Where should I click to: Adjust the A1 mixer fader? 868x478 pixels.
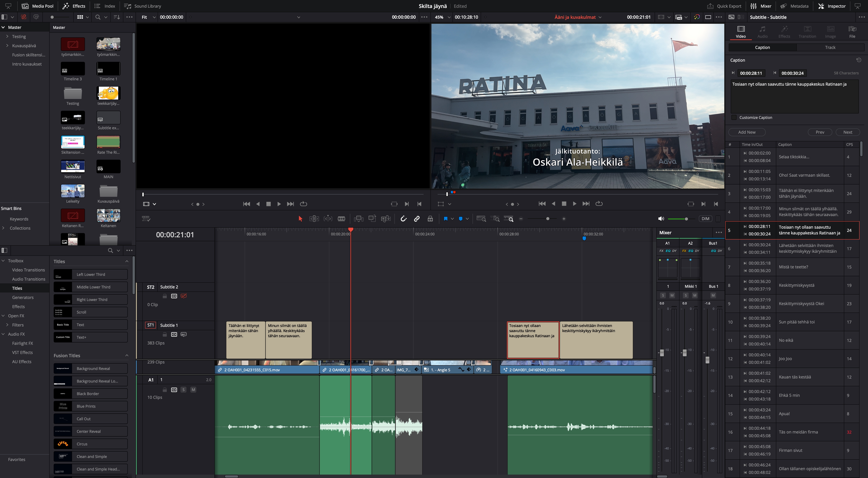pos(662,353)
